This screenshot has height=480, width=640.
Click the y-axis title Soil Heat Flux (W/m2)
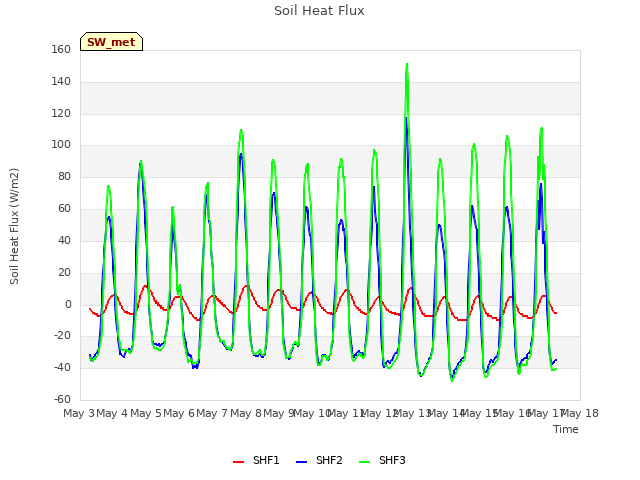pos(14,226)
